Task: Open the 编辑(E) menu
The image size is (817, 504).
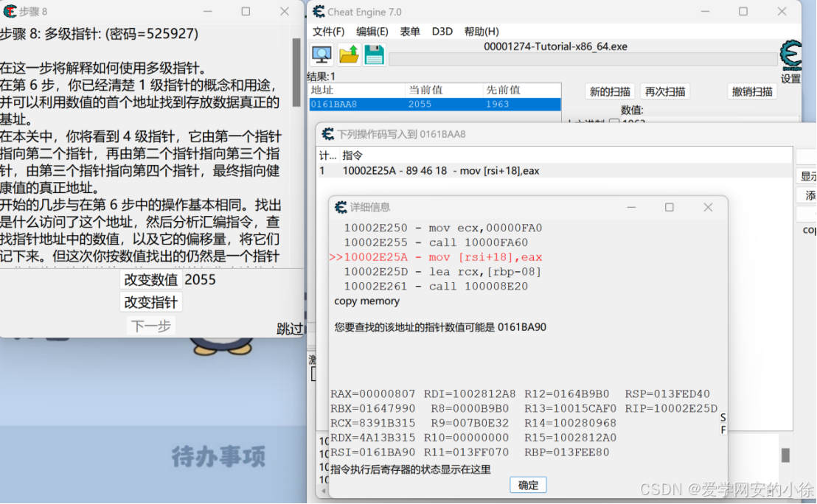Action: [372, 31]
